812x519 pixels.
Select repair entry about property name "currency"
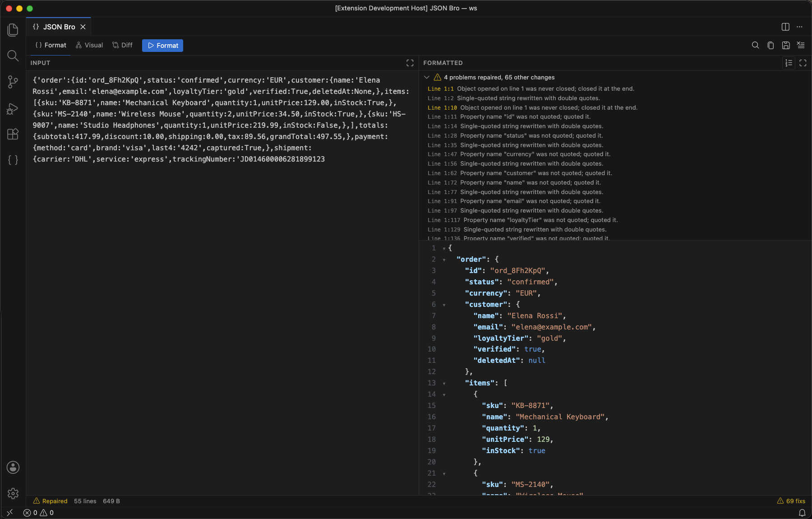pos(519,154)
